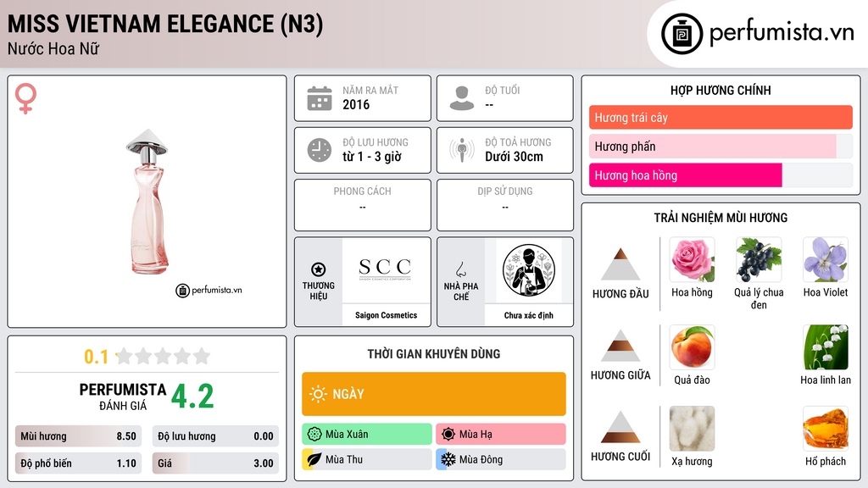This screenshot has width=868, height=488.
Task: Click the pink female gender symbol
Action: click(x=25, y=98)
